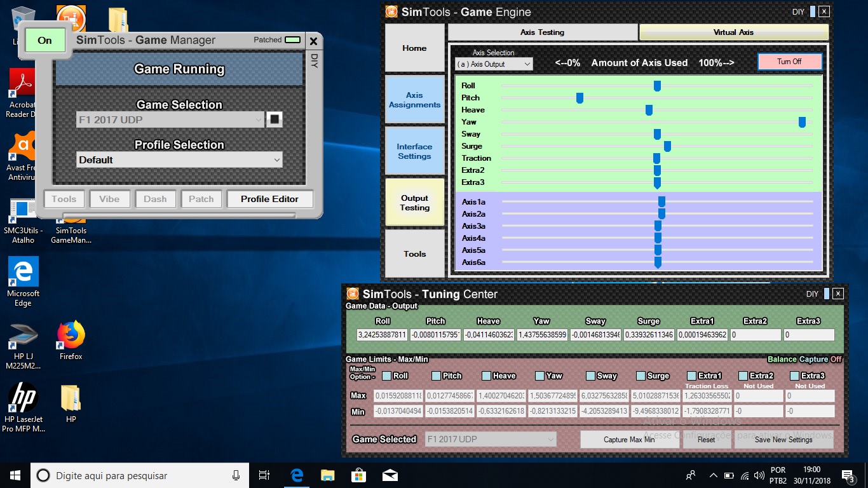The height and width of the screenshot is (488, 868).
Task: Launch Firefox from the desktop
Action: [71, 341]
